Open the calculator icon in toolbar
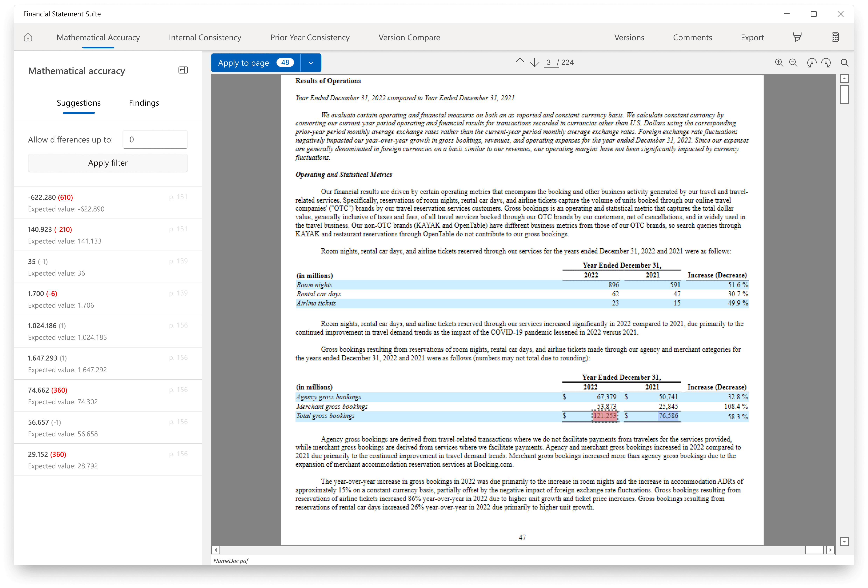This screenshot has width=868, height=588. click(835, 37)
